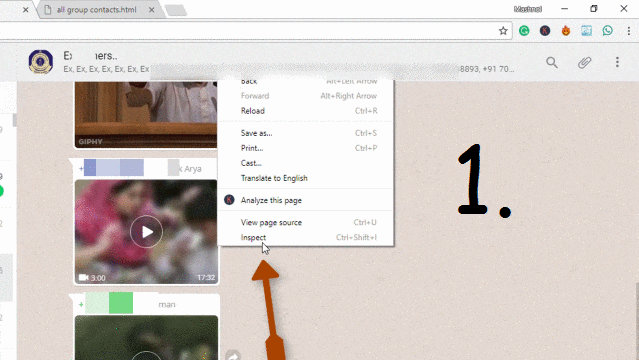Open the group profile picture
639x360 pixels.
pos(40,62)
